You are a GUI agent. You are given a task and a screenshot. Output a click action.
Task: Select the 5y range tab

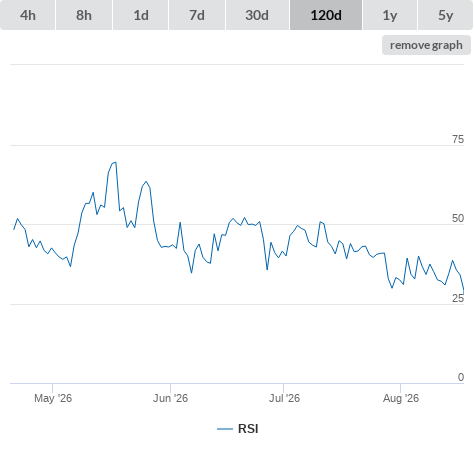point(446,15)
